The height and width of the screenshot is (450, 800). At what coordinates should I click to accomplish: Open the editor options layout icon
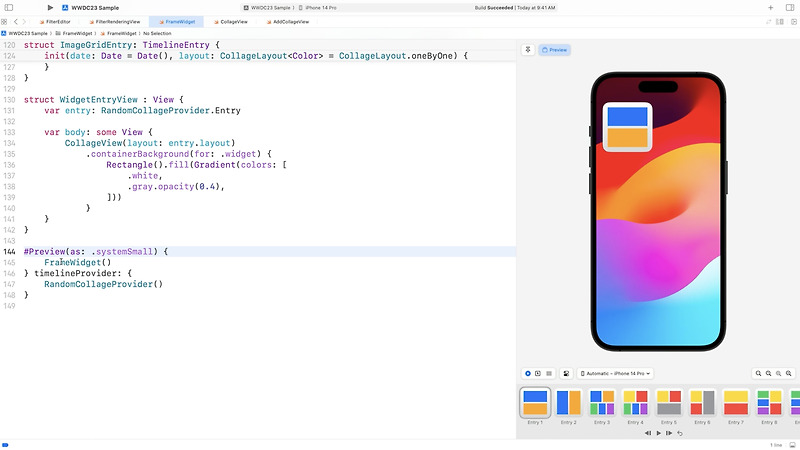[x=780, y=22]
